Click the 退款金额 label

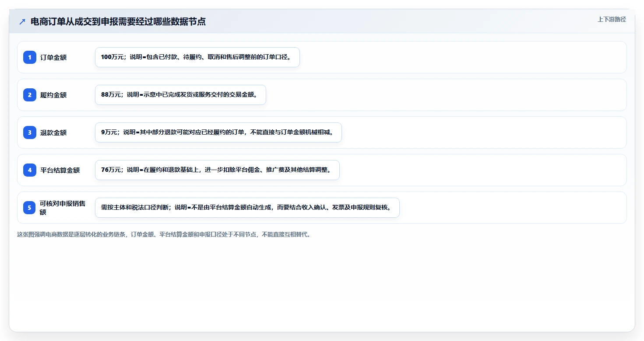click(53, 132)
